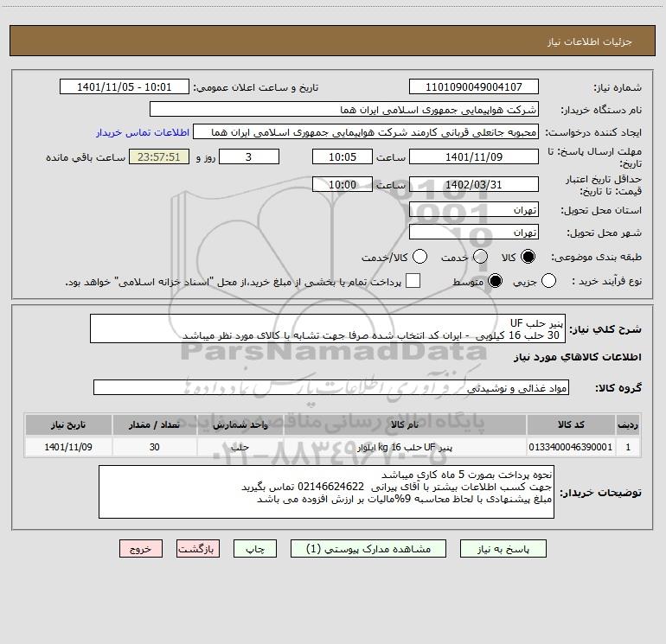Click the need number field 1101090049004107
The width and height of the screenshot is (666, 644).
(474, 87)
